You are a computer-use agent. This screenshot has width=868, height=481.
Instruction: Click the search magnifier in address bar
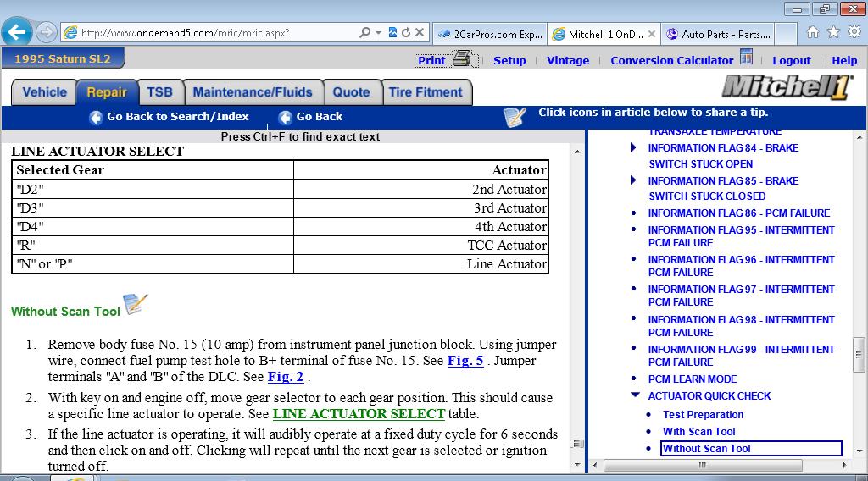364,33
